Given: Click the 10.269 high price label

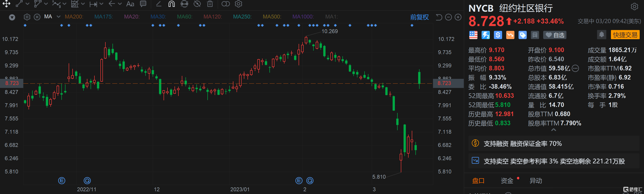Looking at the screenshot, I should point(329,31).
